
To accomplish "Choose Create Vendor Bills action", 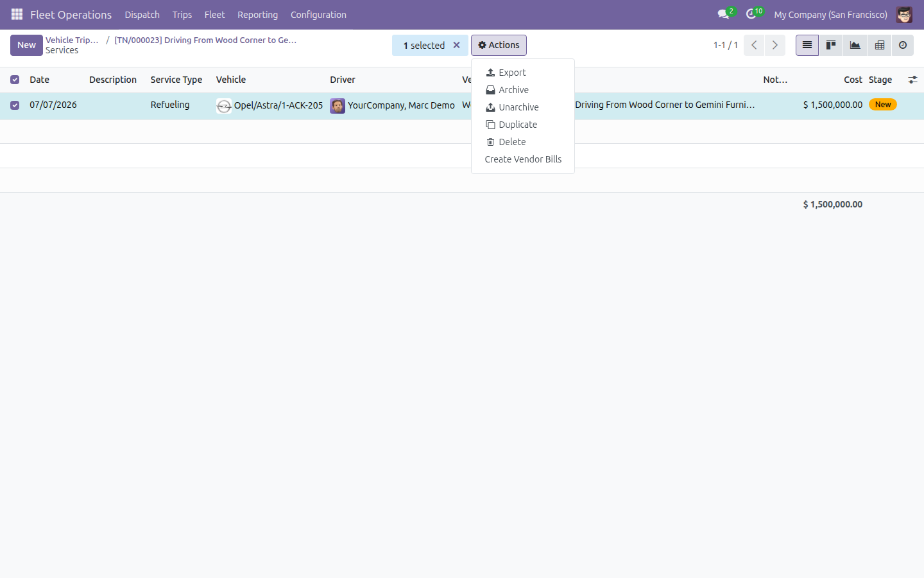I will [x=523, y=159].
